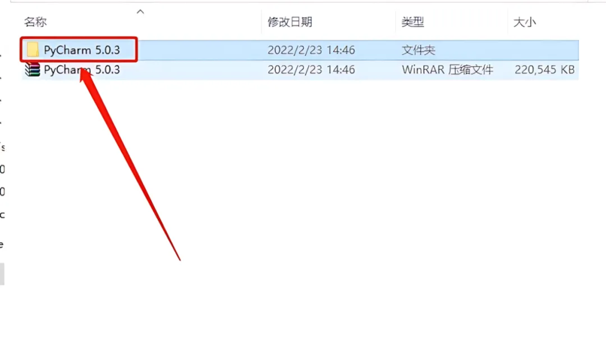
Task: Select the PyCharm 5.0.3 compressed file name
Action: pos(81,70)
